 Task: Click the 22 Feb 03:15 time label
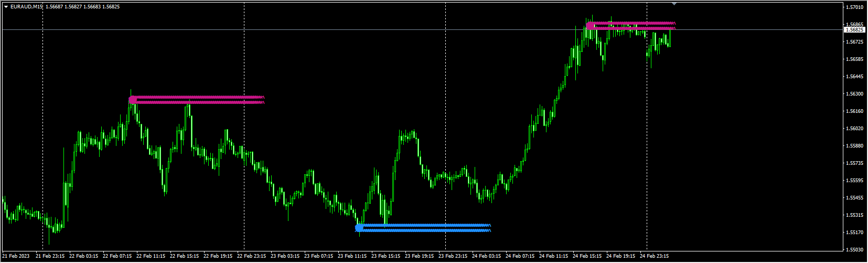coord(84,256)
